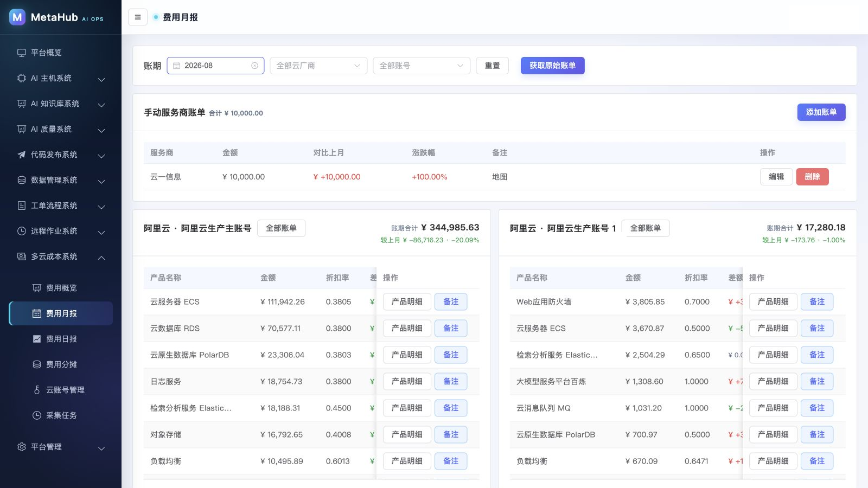
Task: Toggle the sidebar with hamburger icon
Action: click(138, 17)
